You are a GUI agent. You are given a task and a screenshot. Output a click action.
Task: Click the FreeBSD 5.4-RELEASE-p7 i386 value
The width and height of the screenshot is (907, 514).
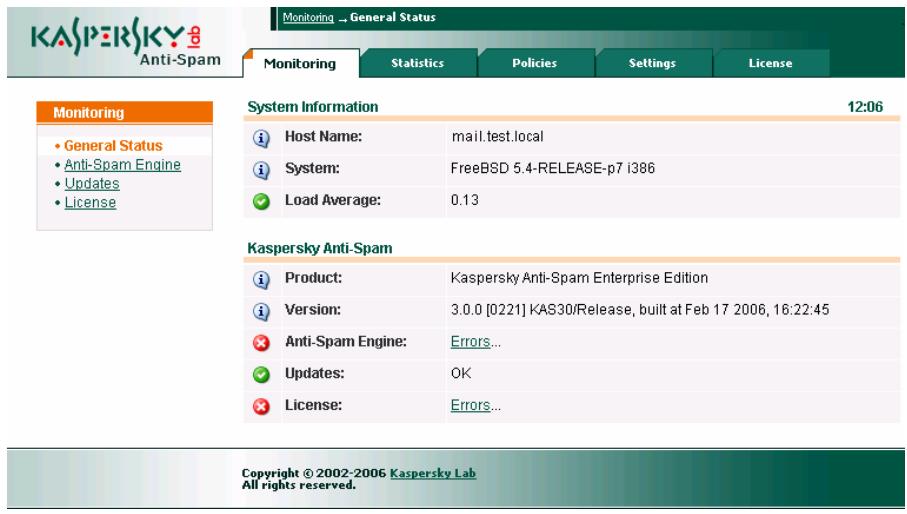tap(552, 168)
